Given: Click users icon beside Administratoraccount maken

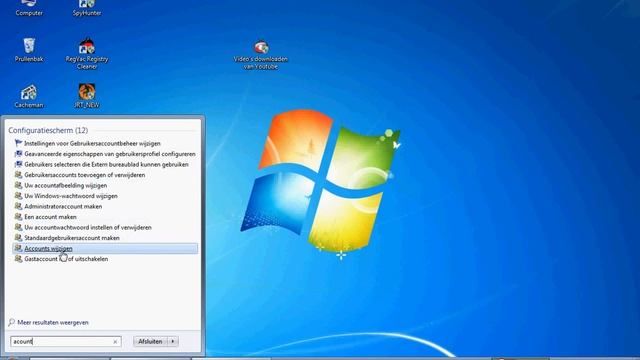Looking at the screenshot, I should pos(18,206).
